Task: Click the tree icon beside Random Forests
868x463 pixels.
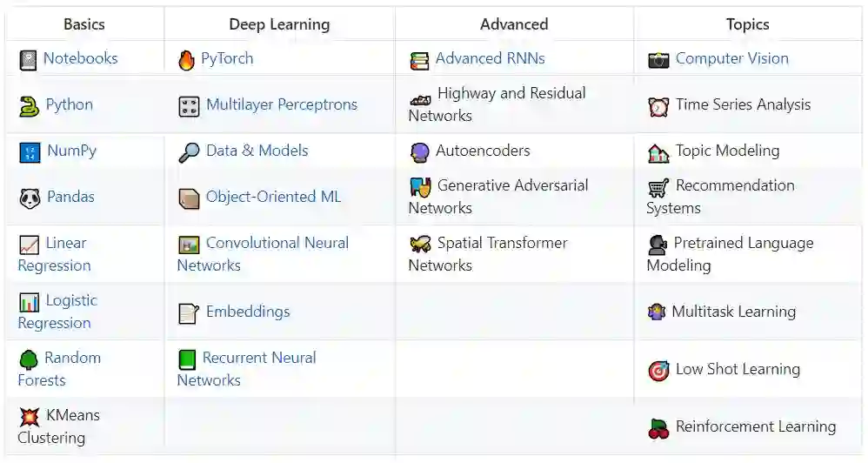Action: 29,359
